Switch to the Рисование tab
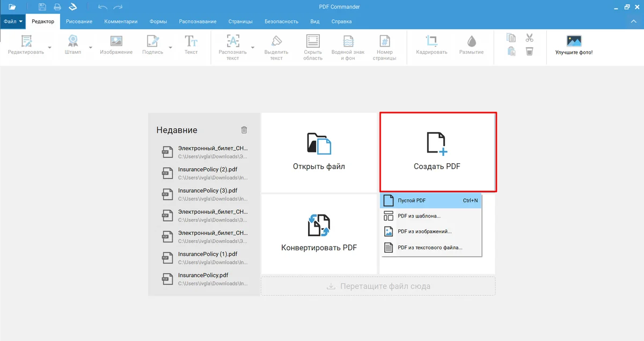 pyautogui.click(x=79, y=21)
